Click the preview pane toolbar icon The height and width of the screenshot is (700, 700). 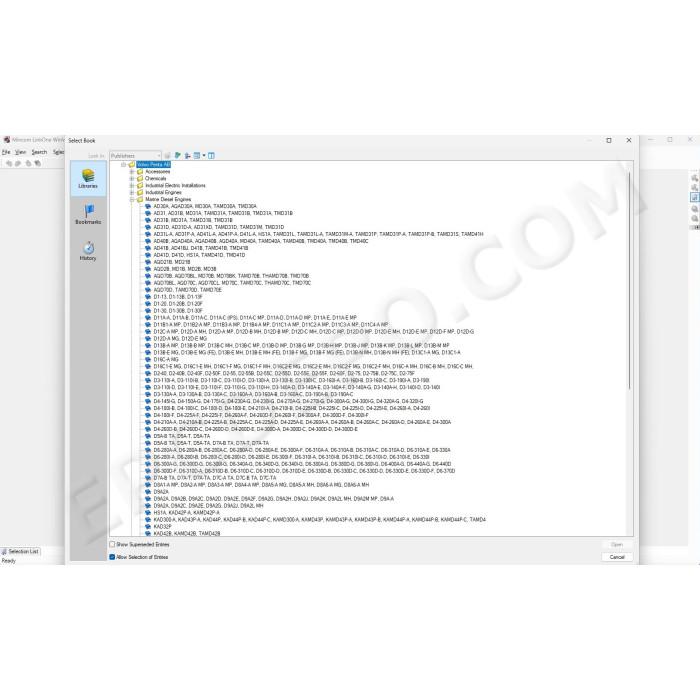[x=211, y=155]
